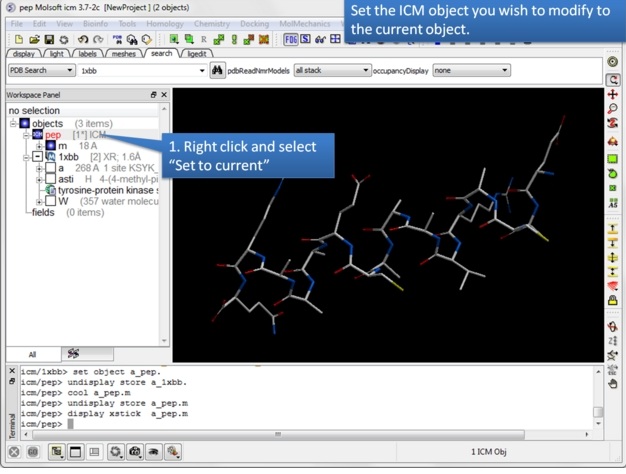The width and height of the screenshot is (626, 474).
Task: Save the project with the floppy icon
Action: pos(49,40)
